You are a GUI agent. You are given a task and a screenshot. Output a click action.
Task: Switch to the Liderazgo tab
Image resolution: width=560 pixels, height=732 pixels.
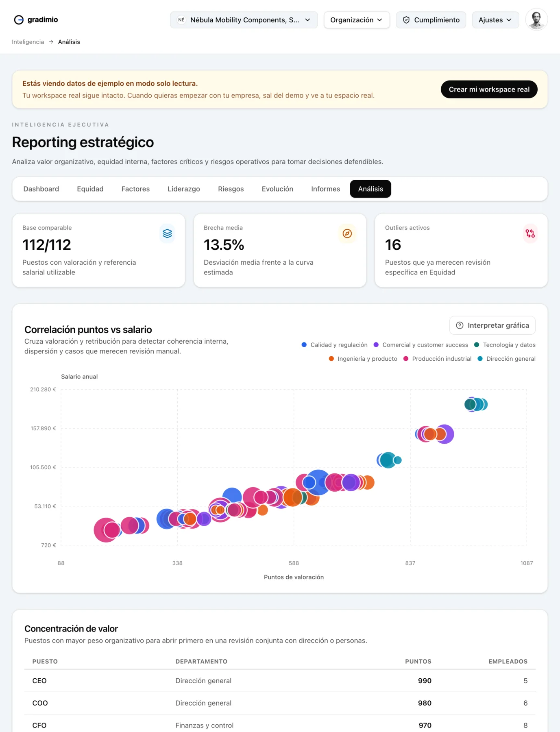(x=184, y=189)
